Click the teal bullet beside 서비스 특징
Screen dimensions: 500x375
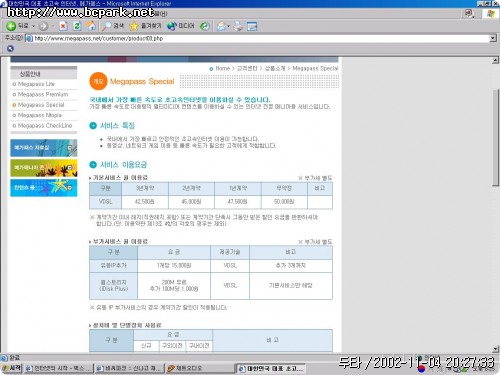pyautogui.click(x=93, y=126)
